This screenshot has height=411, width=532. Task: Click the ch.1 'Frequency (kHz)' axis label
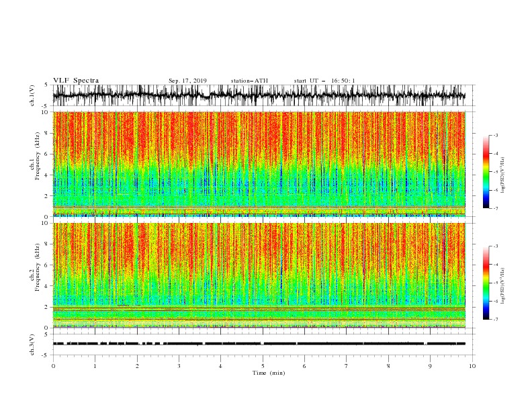[38, 156]
